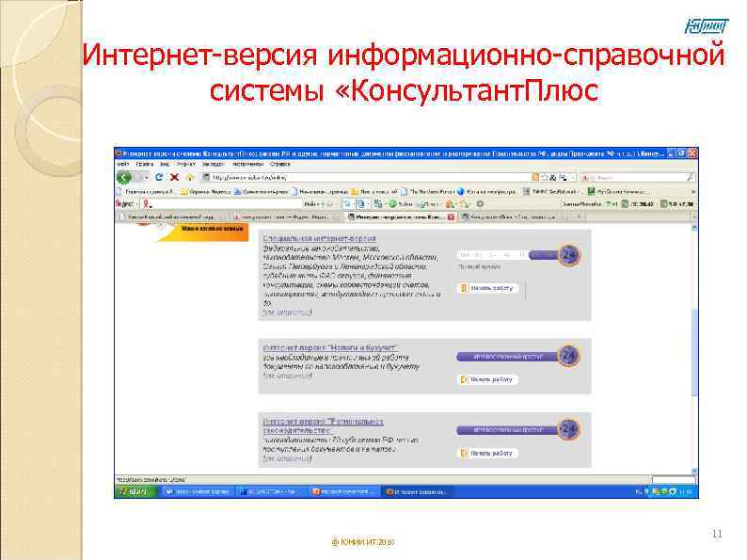Switch to Outlook Express in the taskbar
The width and height of the screenshot is (747, 560).
[198, 491]
